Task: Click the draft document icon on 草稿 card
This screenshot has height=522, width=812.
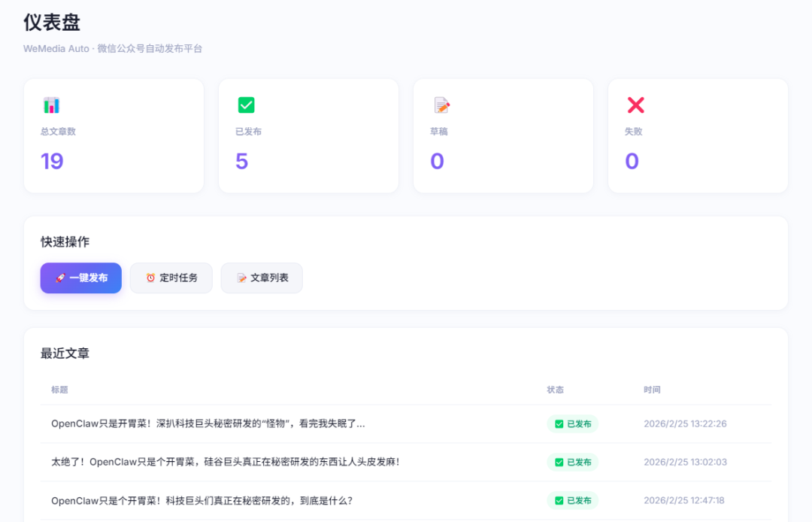Action: pyautogui.click(x=441, y=105)
